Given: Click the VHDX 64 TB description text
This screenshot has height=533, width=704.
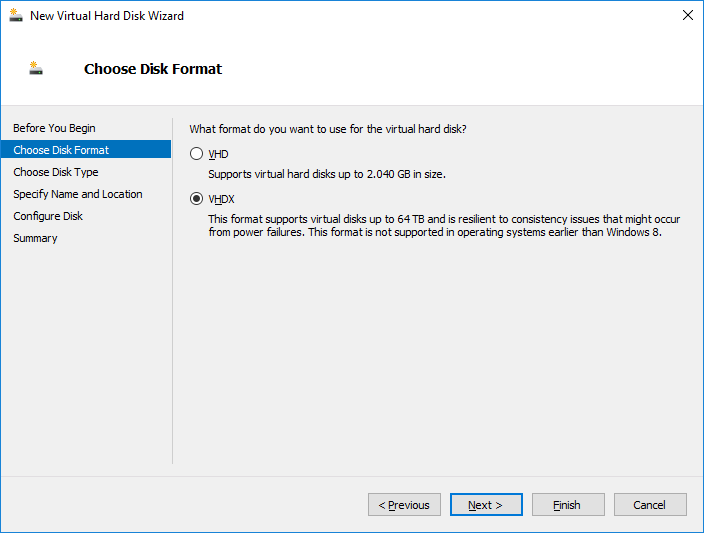Looking at the screenshot, I should click(443, 225).
